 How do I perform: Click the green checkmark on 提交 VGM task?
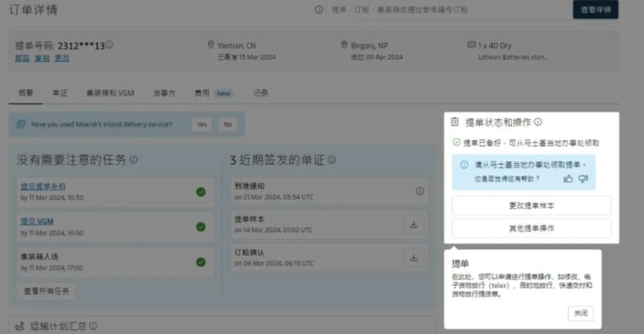click(x=201, y=227)
